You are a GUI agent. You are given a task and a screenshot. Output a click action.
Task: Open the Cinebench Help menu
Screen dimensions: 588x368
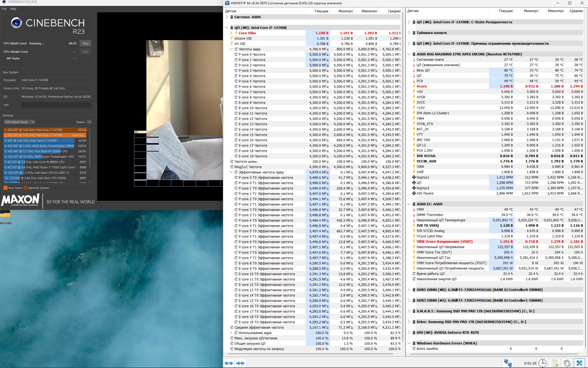click(x=13, y=9)
